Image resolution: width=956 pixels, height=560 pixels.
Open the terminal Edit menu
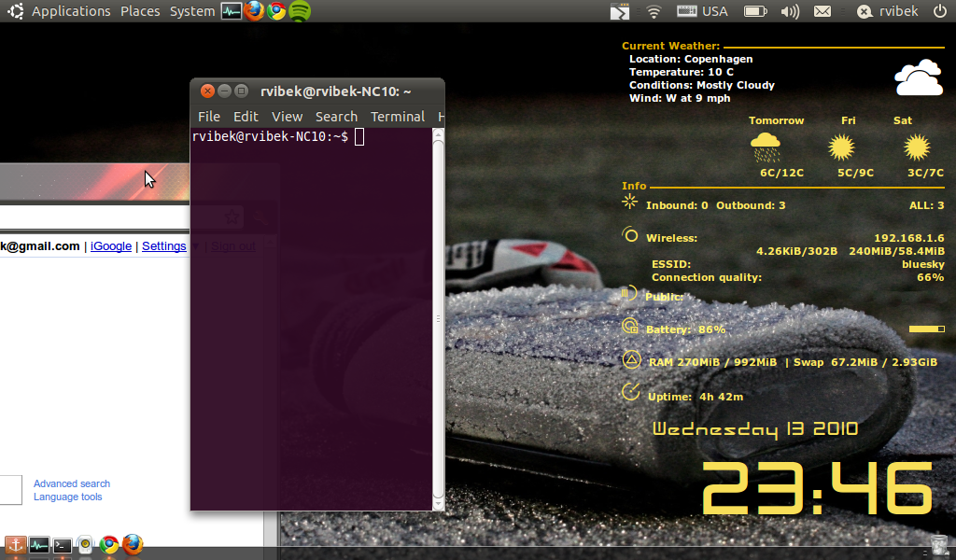pos(246,117)
